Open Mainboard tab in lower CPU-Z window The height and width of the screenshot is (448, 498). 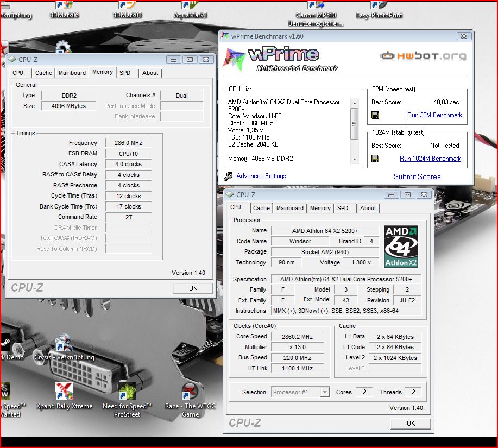coord(290,208)
